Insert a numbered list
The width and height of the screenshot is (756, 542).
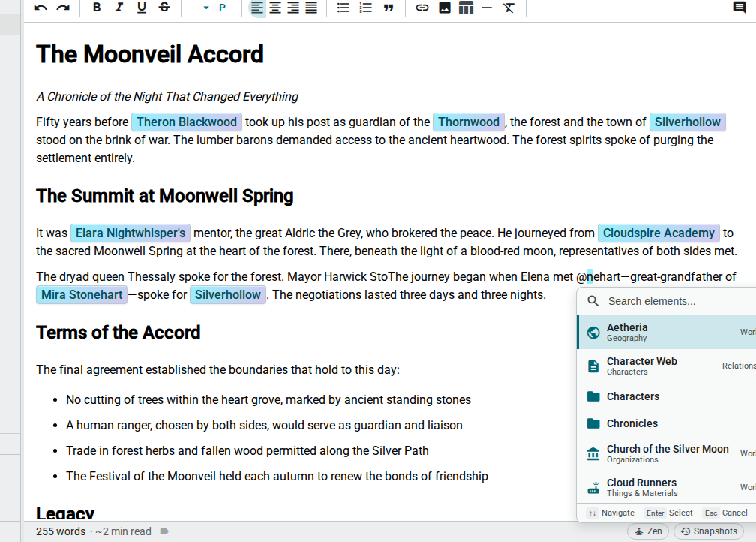point(366,8)
